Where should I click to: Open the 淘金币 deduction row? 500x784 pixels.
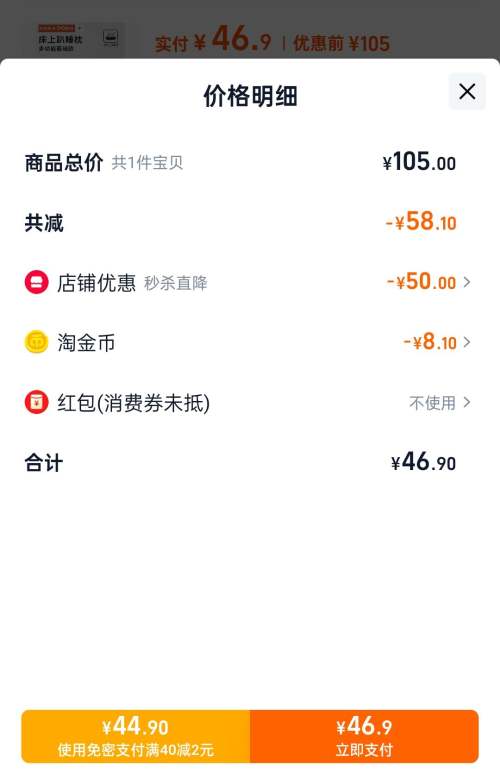248,342
